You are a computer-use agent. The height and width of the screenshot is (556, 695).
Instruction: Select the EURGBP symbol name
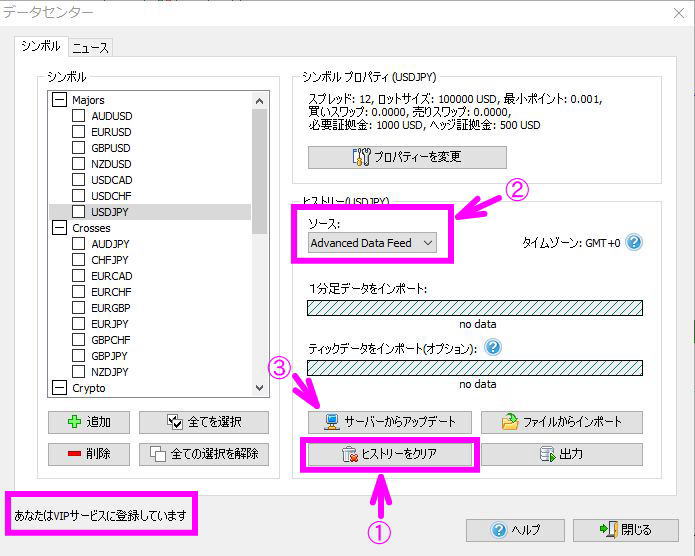point(111,308)
